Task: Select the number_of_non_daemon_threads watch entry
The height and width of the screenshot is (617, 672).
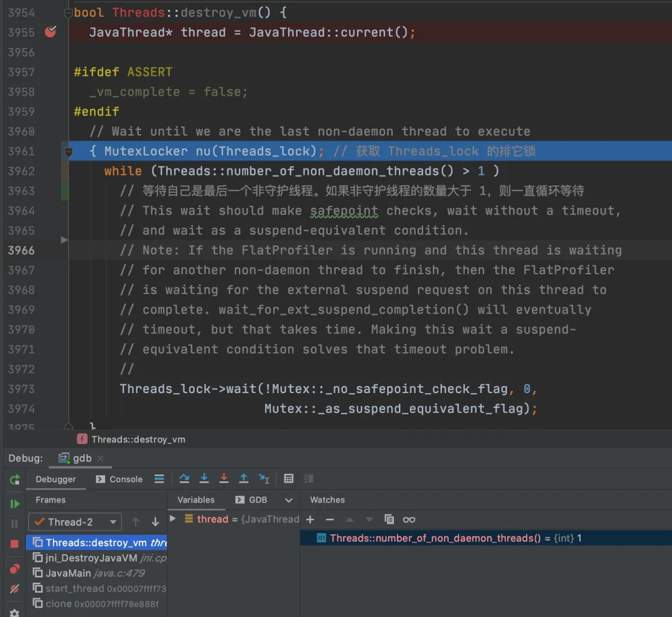Action: point(486,538)
